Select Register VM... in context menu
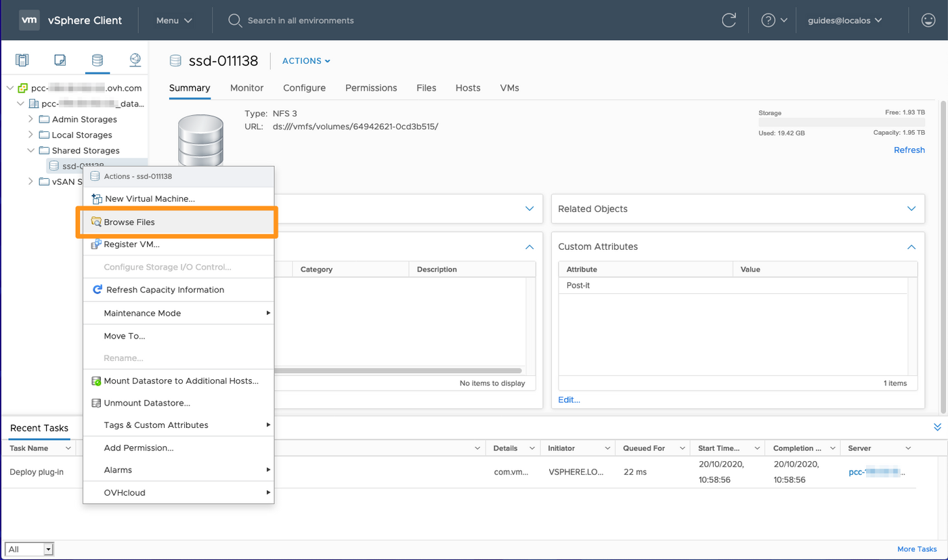This screenshot has height=560, width=948. (x=131, y=244)
